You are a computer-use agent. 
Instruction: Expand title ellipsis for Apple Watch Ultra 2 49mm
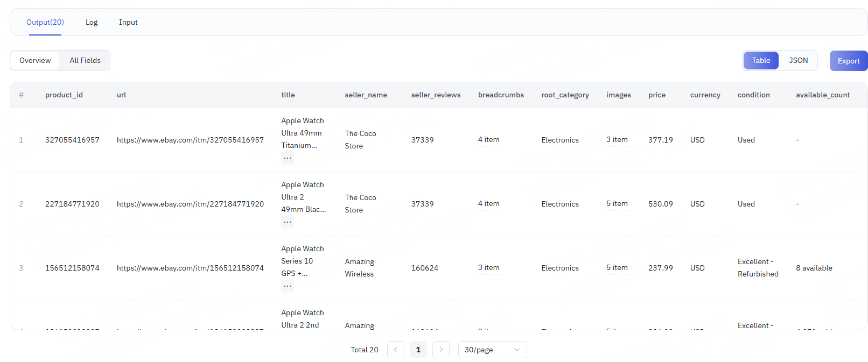288,222
